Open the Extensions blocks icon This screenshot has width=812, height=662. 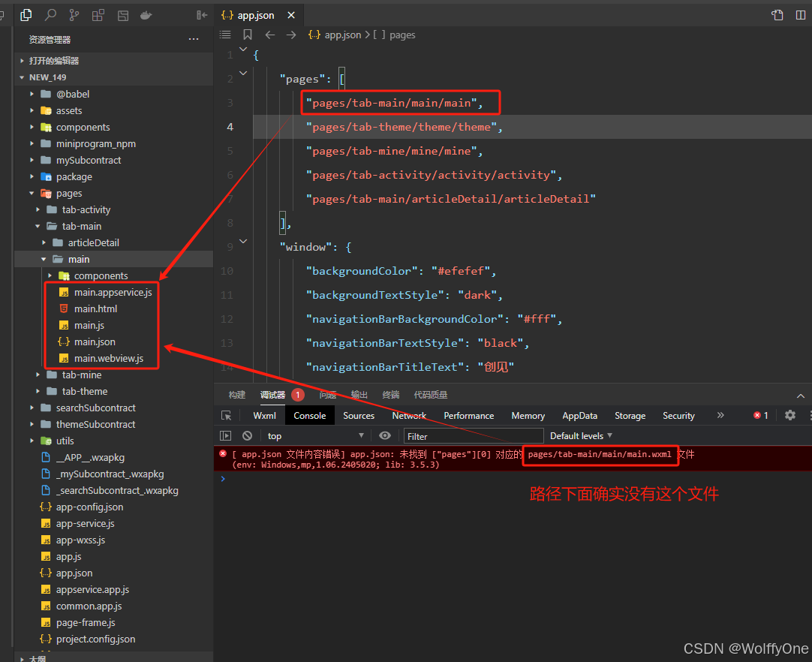pyautogui.click(x=98, y=15)
